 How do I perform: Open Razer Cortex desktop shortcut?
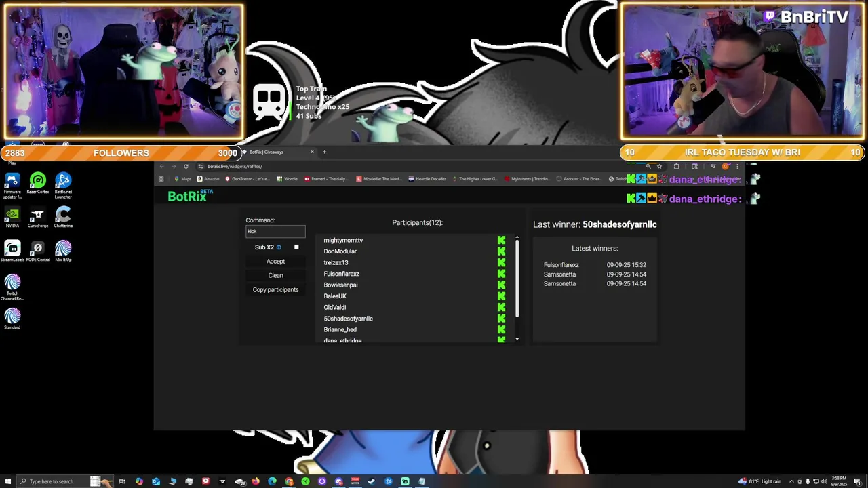pos(37,183)
